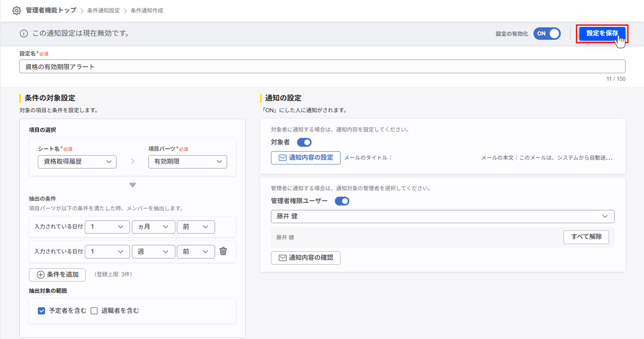Open the シート名 資格取得履歴 dropdown
The height and width of the screenshot is (339, 644).
click(x=77, y=162)
